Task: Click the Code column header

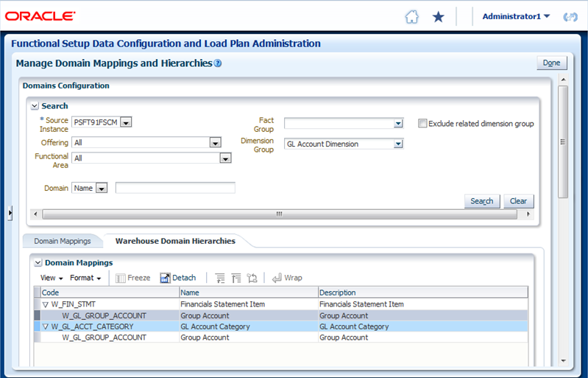Action: (x=110, y=293)
